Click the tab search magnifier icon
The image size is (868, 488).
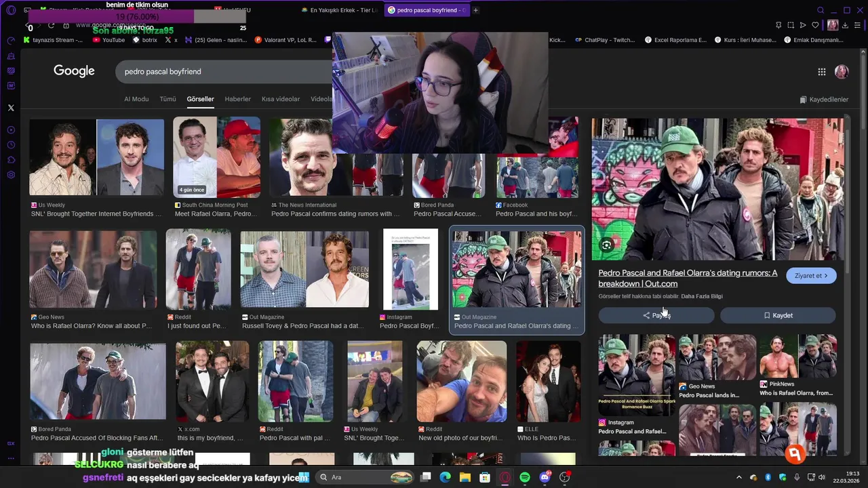coord(821,10)
